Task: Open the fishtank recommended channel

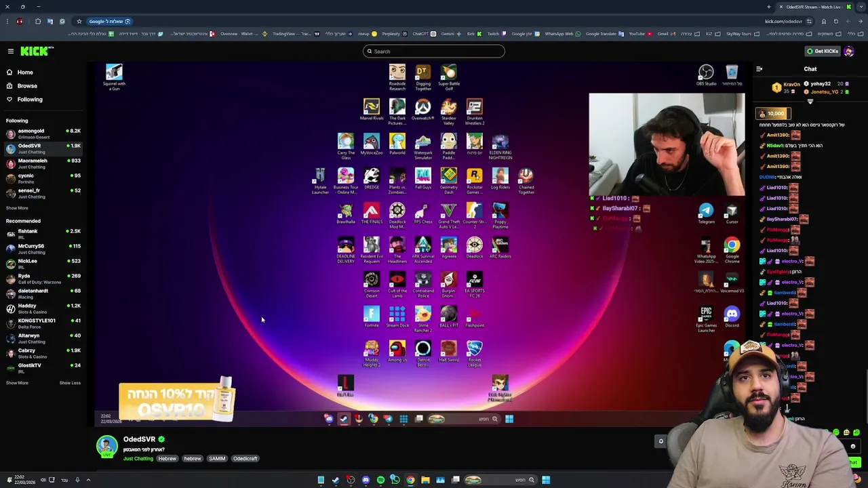Action: coord(43,234)
